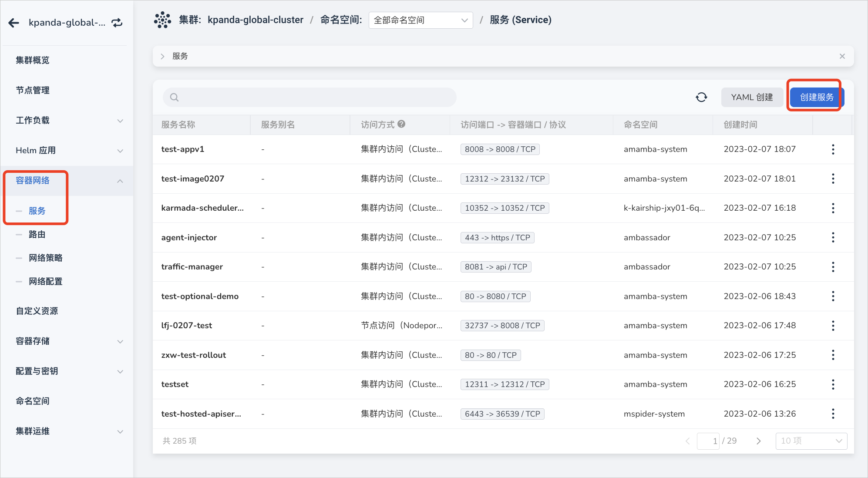Open the agent-injector service link
The height and width of the screenshot is (478, 868).
click(189, 237)
